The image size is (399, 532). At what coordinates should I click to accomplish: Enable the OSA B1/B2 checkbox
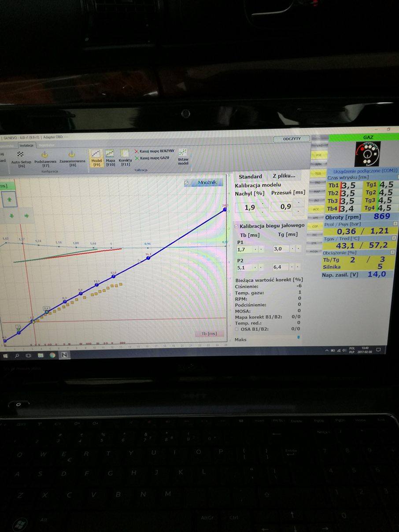pos(236,329)
